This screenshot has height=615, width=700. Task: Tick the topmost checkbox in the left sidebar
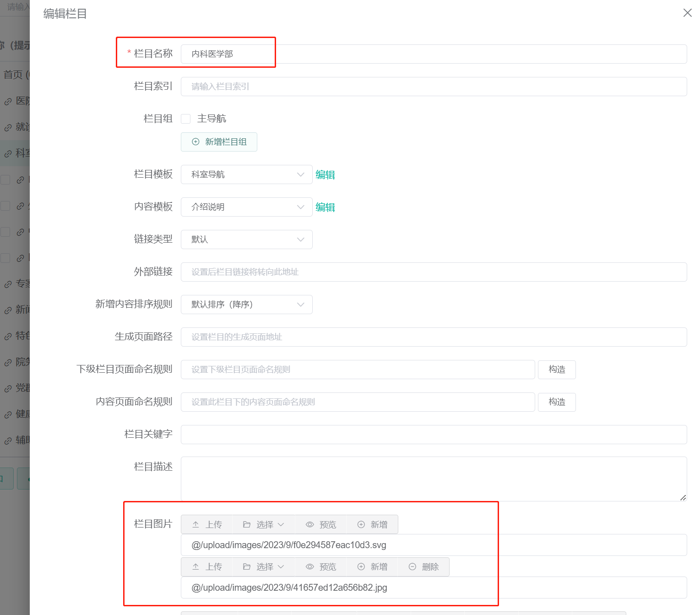click(x=5, y=180)
